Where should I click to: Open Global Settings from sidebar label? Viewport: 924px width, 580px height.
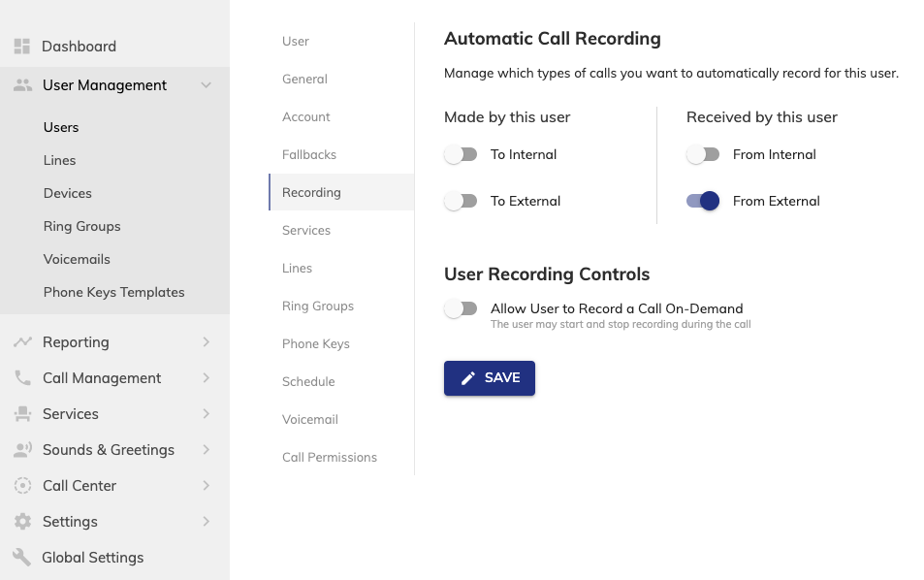tap(92, 558)
